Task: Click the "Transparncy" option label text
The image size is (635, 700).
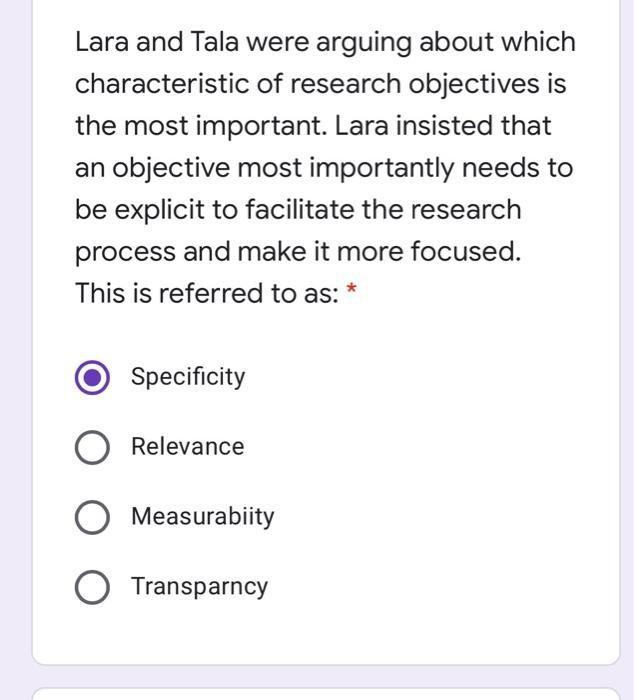Action: tap(199, 587)
